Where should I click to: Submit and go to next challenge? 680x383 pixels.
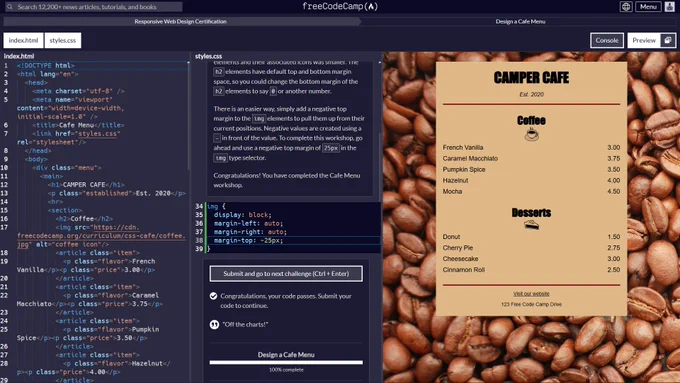pos(286,274)
